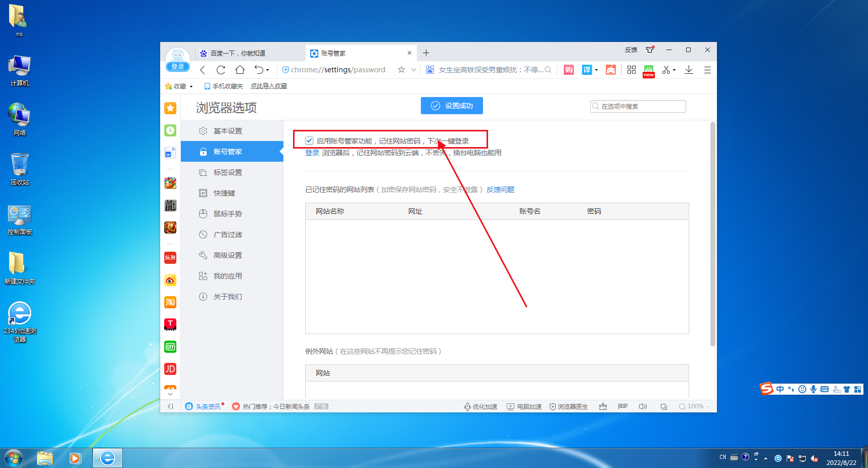Open the media player taskbar icon
Viewport: 868px width, 468px height.
(x=75, y=458)
